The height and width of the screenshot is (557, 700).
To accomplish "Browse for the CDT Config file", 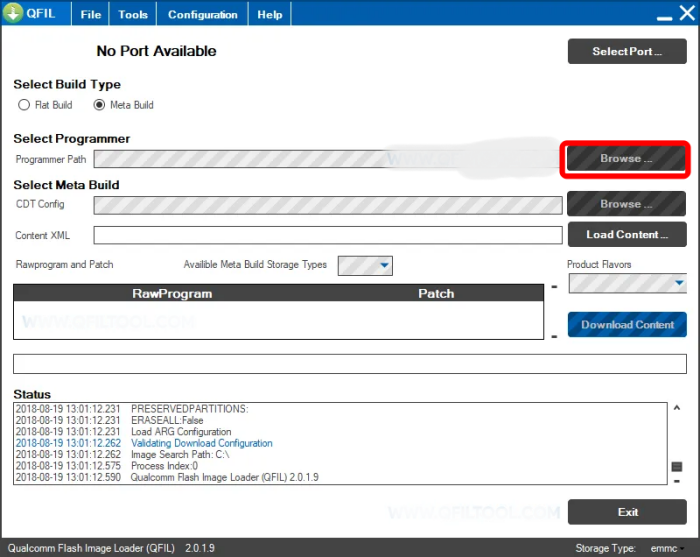I will pyautogui.click(x=626, y=204).
